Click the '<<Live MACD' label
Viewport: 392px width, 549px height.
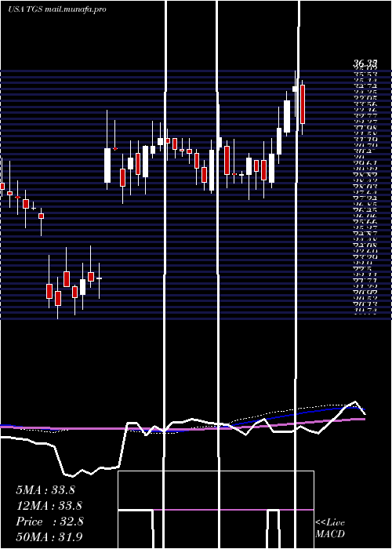tap(330, 528)
